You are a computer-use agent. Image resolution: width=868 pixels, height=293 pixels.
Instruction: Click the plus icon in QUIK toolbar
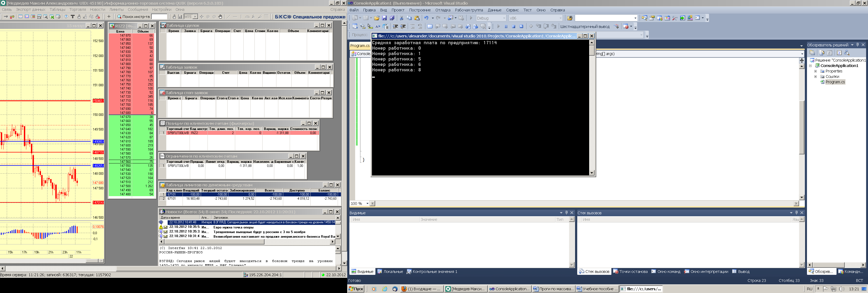[108, 17]
